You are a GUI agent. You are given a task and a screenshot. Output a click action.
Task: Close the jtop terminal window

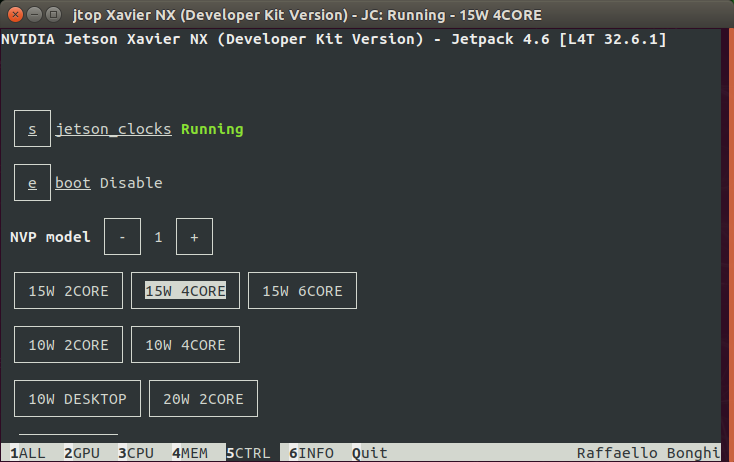15,15
